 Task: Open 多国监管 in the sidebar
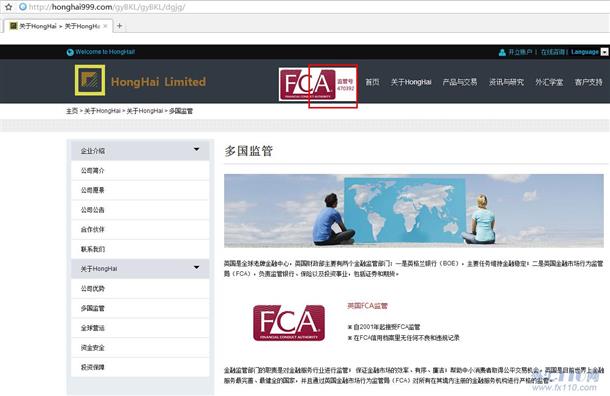tap(140, 308)
